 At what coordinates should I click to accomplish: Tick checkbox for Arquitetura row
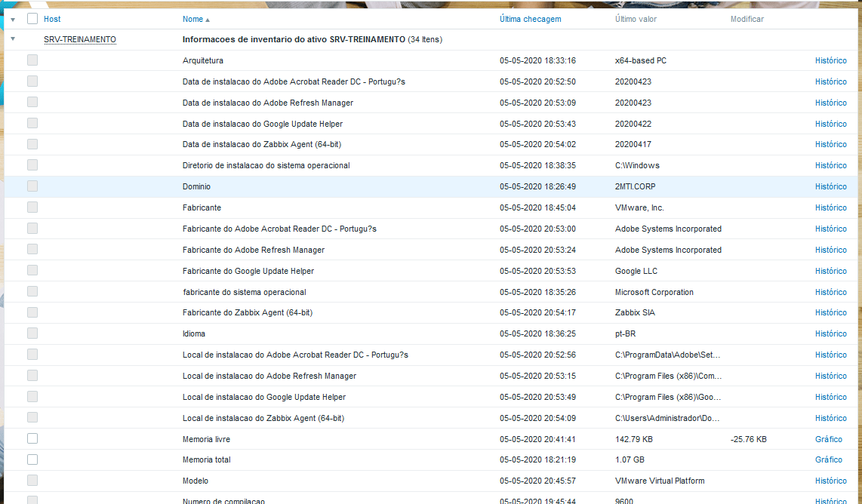pos(32,60)
